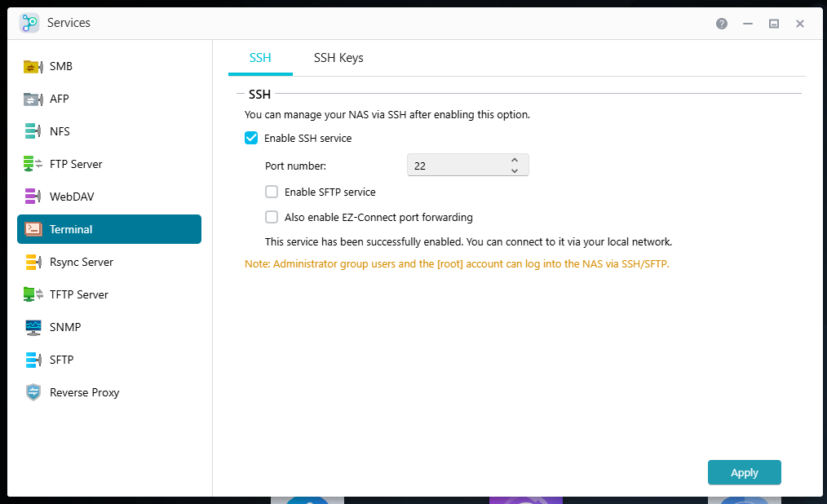Open the help question mark icon
Viewport: 827px width, 504px height.
722,24
